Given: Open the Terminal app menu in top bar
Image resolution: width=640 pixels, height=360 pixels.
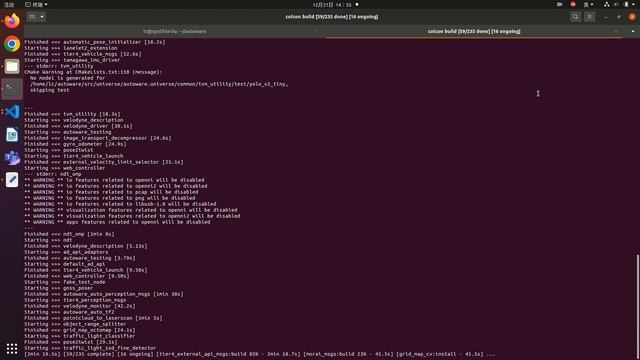Looking at the screenshot, I should pos(36,4).
